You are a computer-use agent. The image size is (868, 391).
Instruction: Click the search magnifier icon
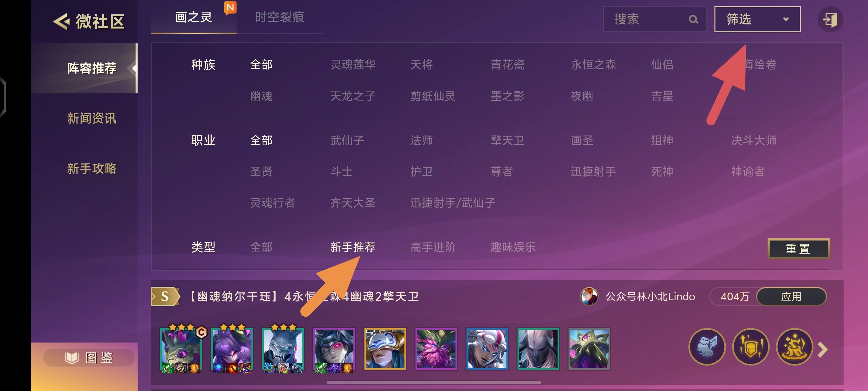point(693,19)
